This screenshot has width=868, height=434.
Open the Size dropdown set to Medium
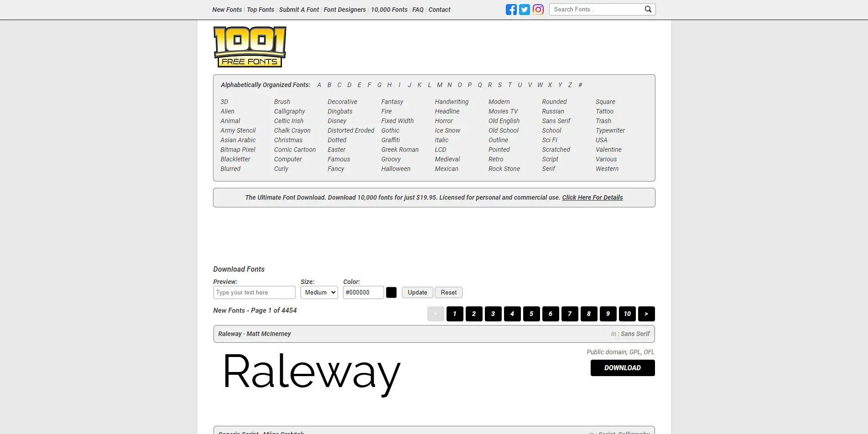click(319, 293)
